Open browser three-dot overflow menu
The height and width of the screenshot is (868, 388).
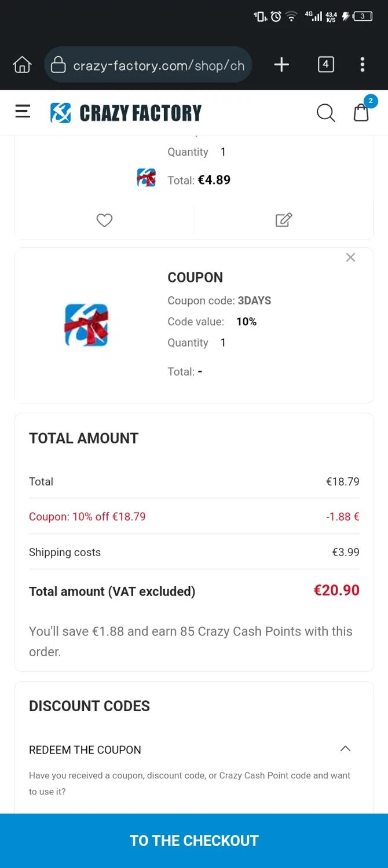click(363, 64)
